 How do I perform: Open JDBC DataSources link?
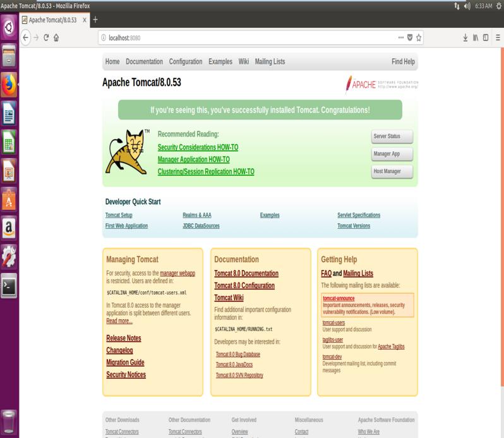201,226
